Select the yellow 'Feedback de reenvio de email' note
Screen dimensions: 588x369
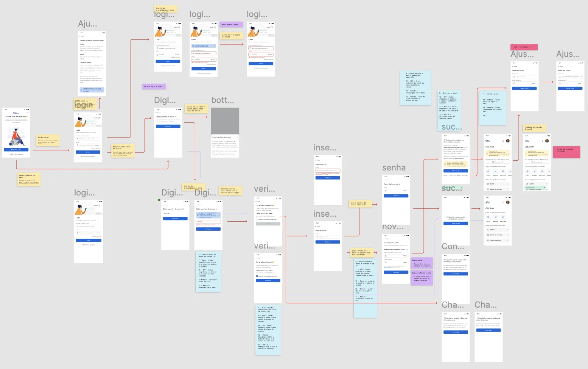pos(535,128)
